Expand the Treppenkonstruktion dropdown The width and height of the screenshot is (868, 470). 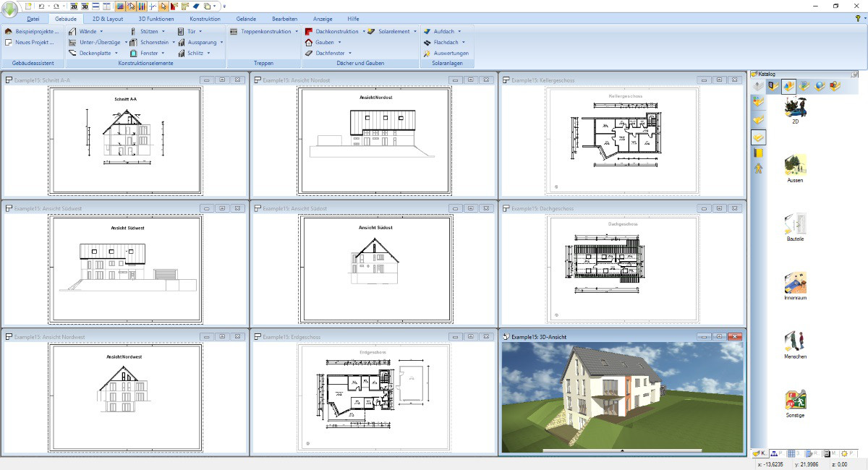(x=297, y=32)
